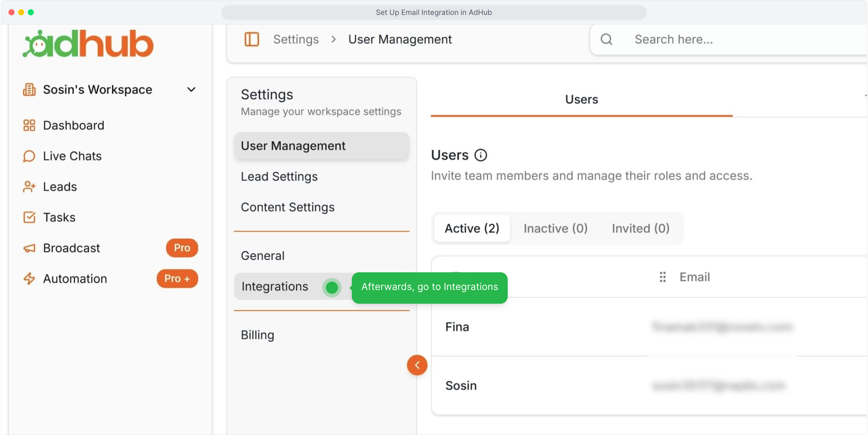Click the workspace building icon
Image resolution: width=868 pixels, height=435 pixels.
click(x=29, y=89)
